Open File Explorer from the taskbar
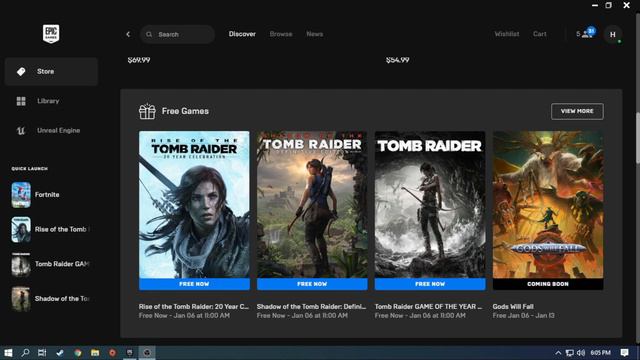This screenshot has height=360, width=640. pos(95,353)
